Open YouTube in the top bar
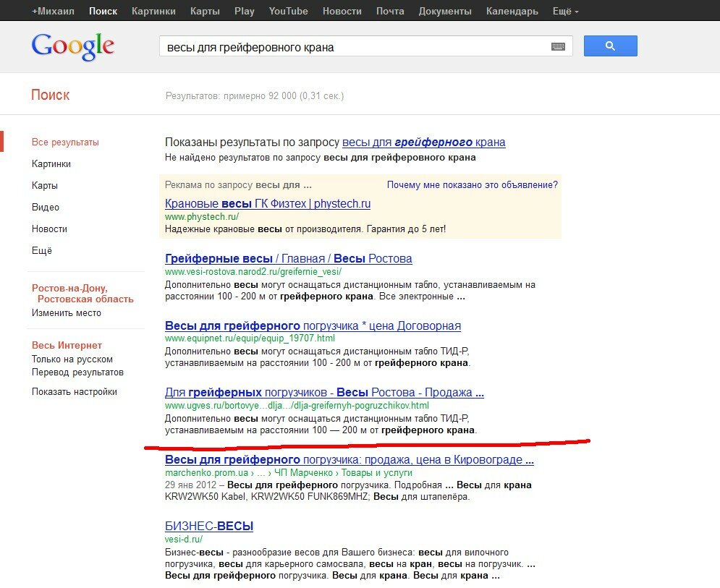 pyautogui.click(x=289, y=11)
